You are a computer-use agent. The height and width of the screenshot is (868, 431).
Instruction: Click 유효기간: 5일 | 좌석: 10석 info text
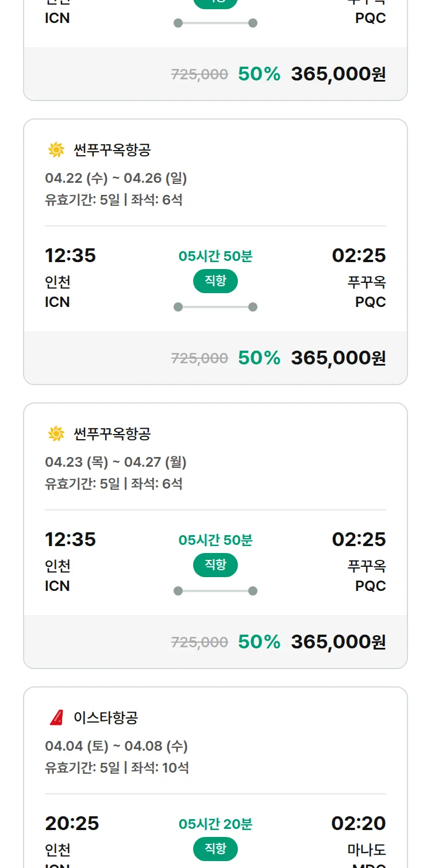tap(117, 767)
